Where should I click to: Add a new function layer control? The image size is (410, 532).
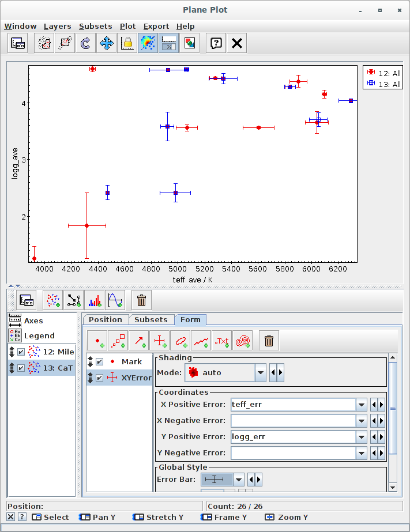(x=115, y=300)
